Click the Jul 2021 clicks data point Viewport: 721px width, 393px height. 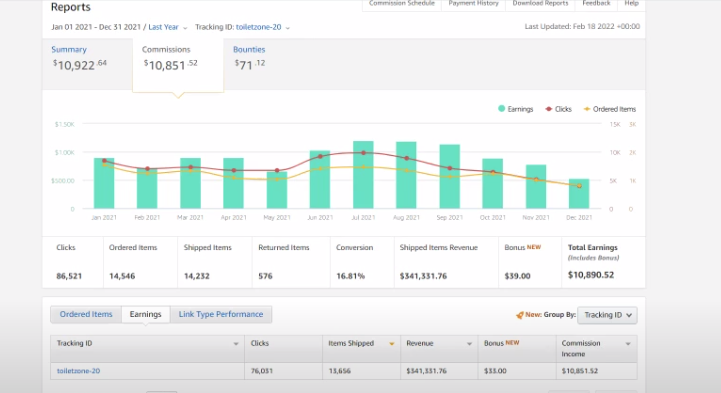[363, 153]
